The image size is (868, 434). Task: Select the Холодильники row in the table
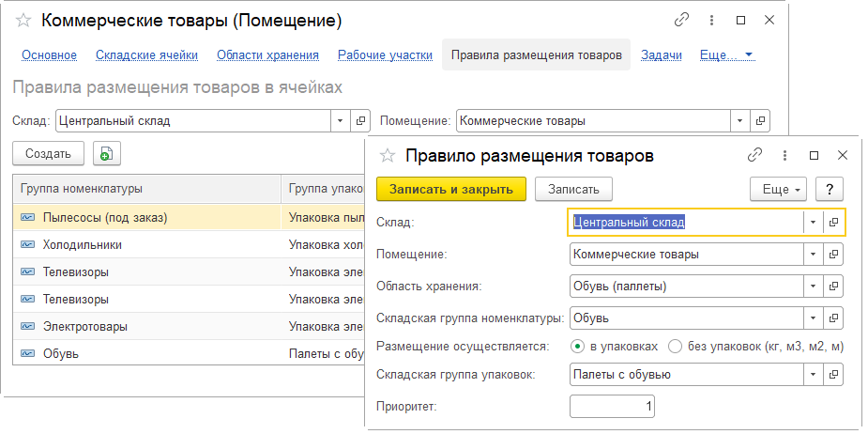click(83, 244)
